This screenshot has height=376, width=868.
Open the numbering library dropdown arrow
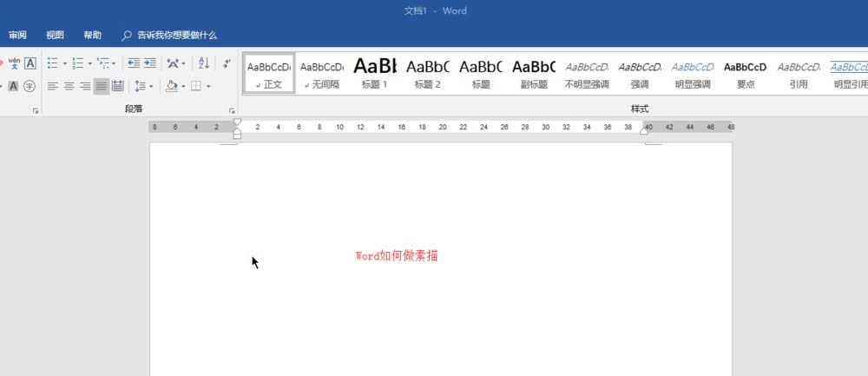point(89,63)
